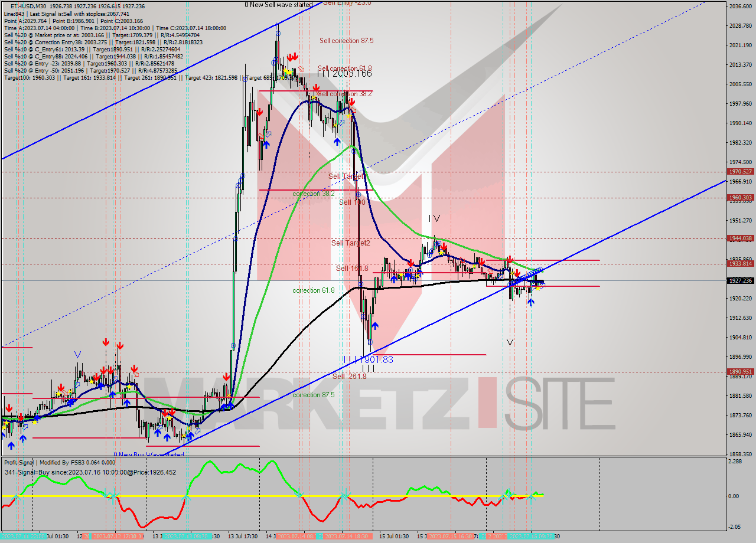Viewport: 756px width, 543px height.
Task: Click the "I I I 2003.166" wave label
Action: coord(344,73)
